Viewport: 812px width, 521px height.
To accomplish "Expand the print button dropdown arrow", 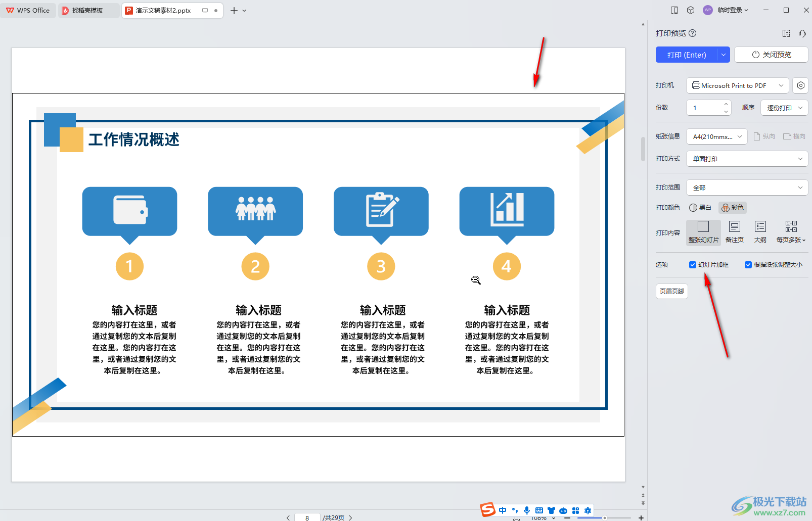I will [x=724, y=55].
